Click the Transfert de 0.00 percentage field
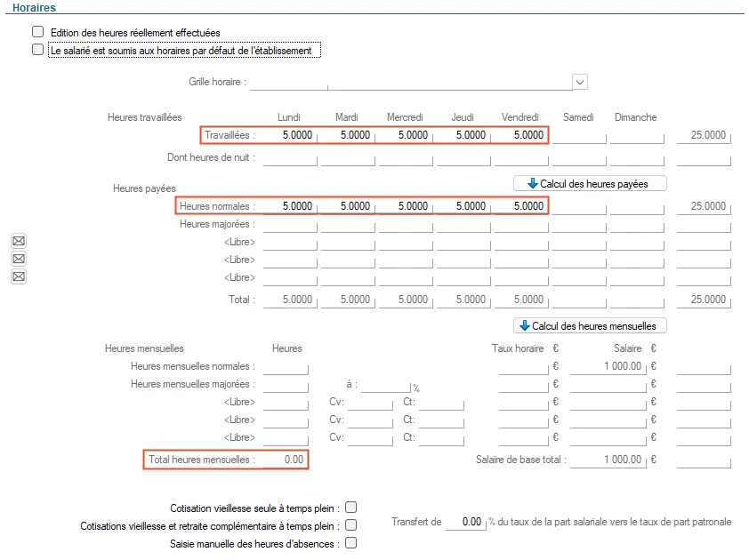This screenshot has height=560, width=749. (x=466, y=522)
